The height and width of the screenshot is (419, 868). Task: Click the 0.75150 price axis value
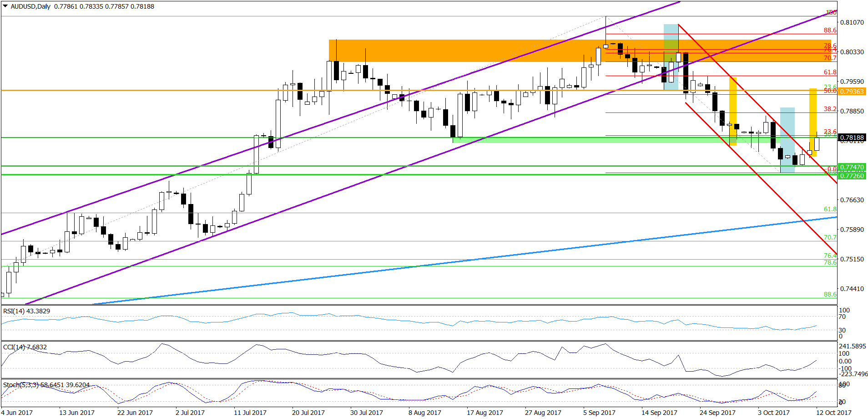[x=852, y=259]
